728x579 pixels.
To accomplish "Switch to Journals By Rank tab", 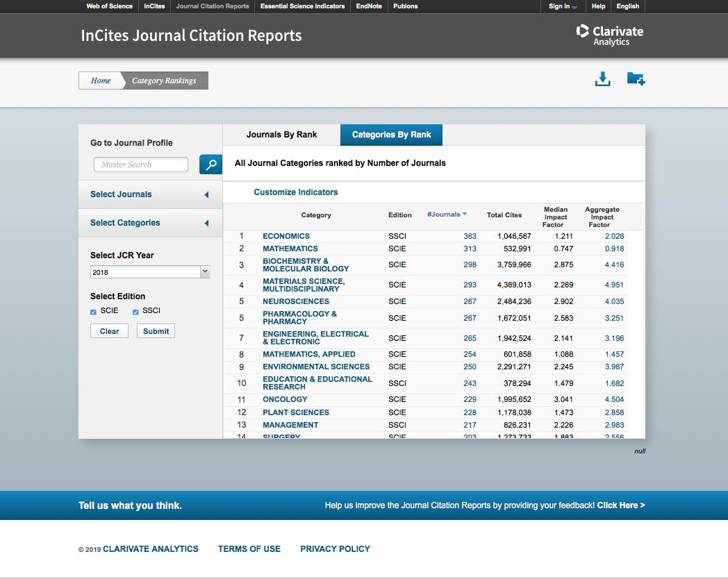I will pos(281,135).
